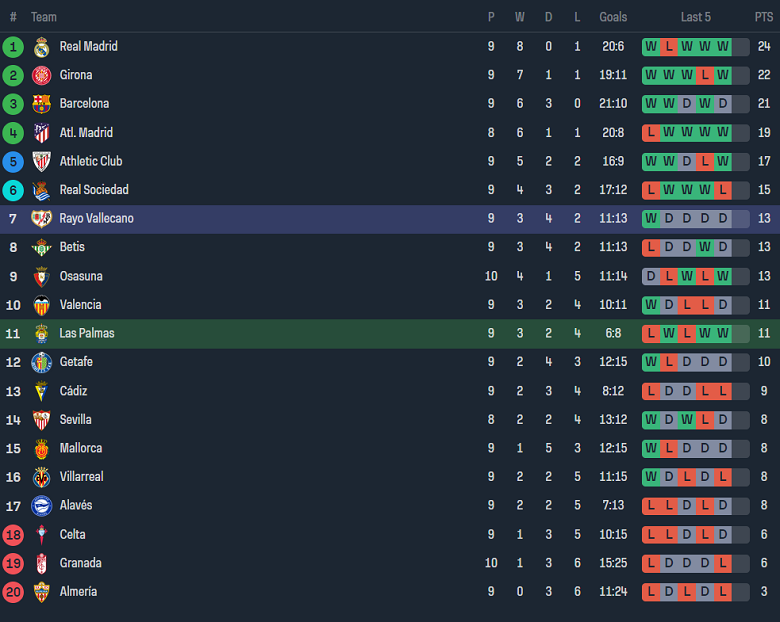Click the Sevilla club badge

coord(41,420)
